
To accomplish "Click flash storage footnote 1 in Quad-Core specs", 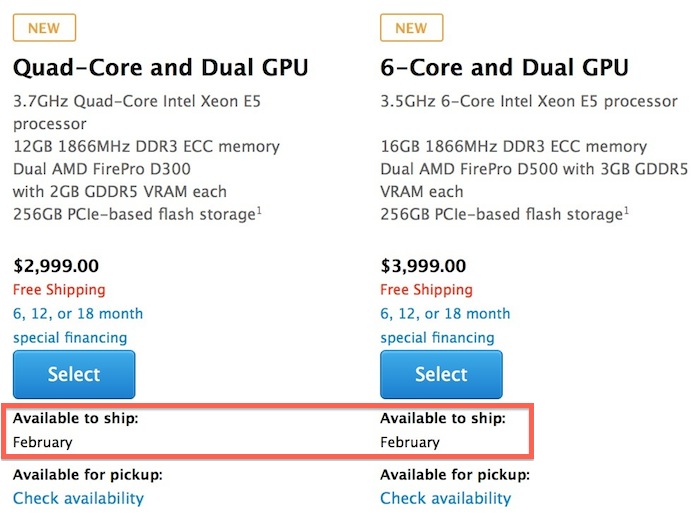I will coord(260,209).
